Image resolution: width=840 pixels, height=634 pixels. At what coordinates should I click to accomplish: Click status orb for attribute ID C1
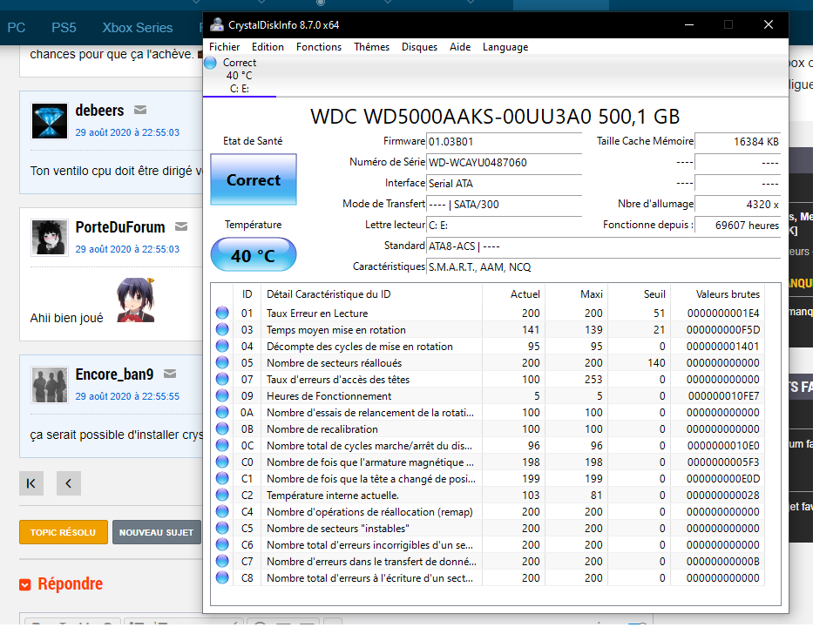[222, 478]
